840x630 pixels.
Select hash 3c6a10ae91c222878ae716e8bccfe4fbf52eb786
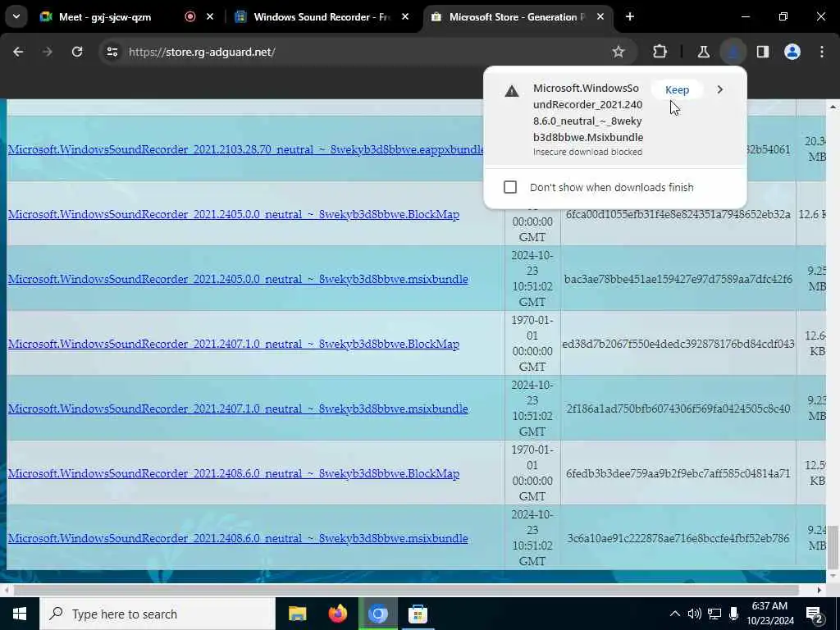pos(678,538)
